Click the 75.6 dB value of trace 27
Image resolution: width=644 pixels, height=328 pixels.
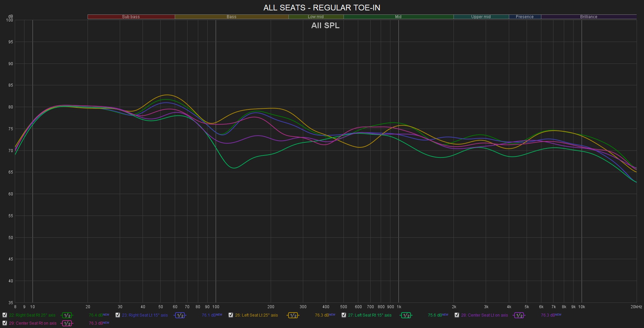click(x=435, y=315)
